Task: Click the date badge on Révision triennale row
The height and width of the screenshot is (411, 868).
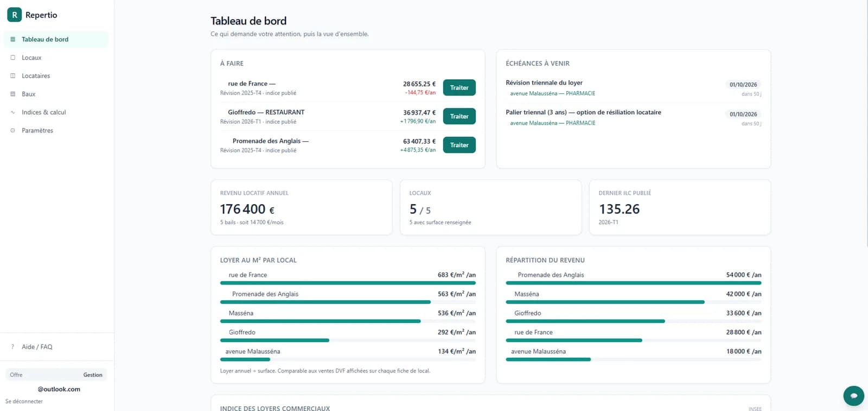Action: pyautogui.click(x=743, y=85)
